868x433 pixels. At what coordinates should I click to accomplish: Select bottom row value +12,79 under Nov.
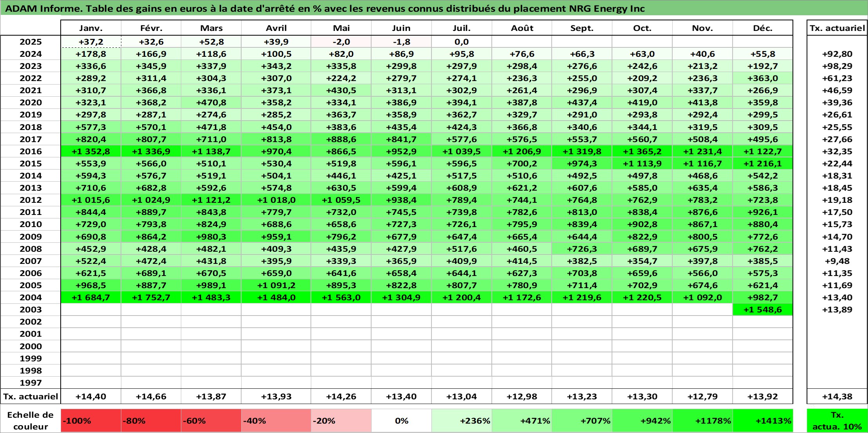(702, 397)
